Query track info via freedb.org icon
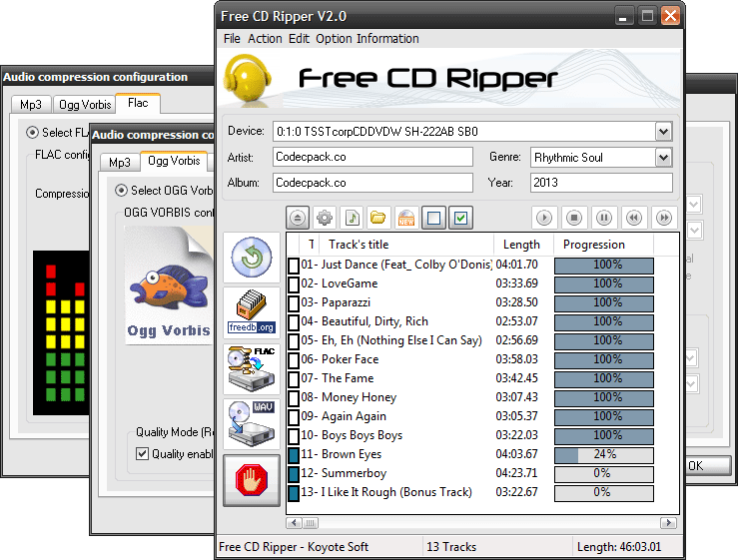The image size is (738, 560). coord(252,313)
